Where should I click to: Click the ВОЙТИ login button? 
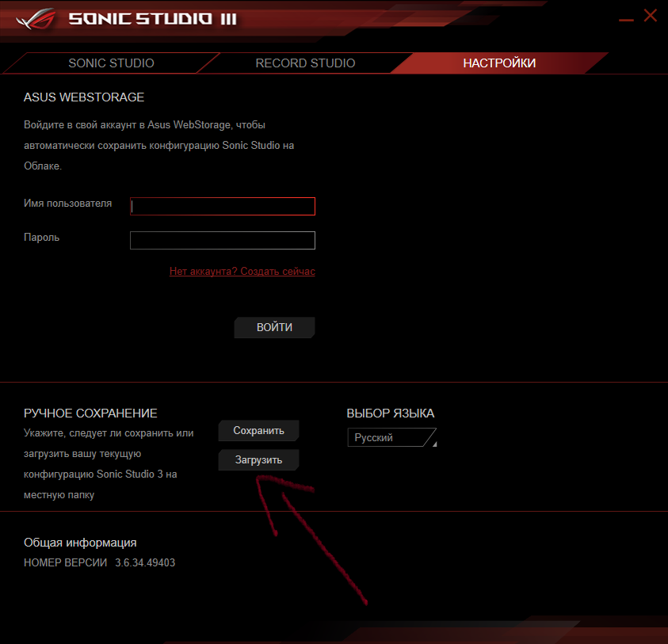point(274,327)
